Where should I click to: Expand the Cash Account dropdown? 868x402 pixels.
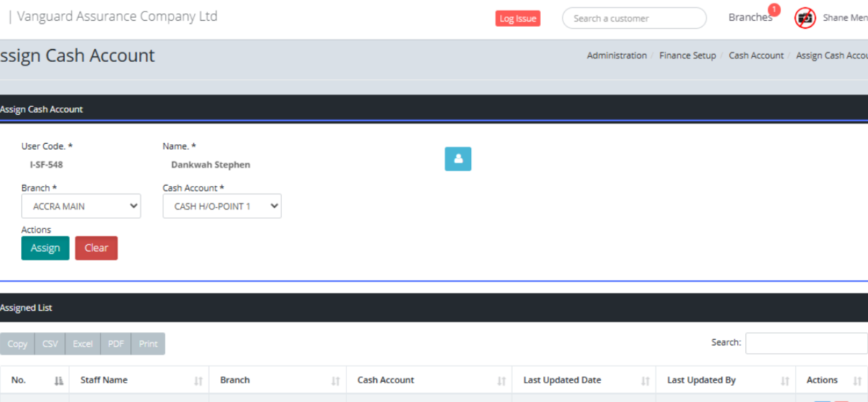click(x=222, y=206)
